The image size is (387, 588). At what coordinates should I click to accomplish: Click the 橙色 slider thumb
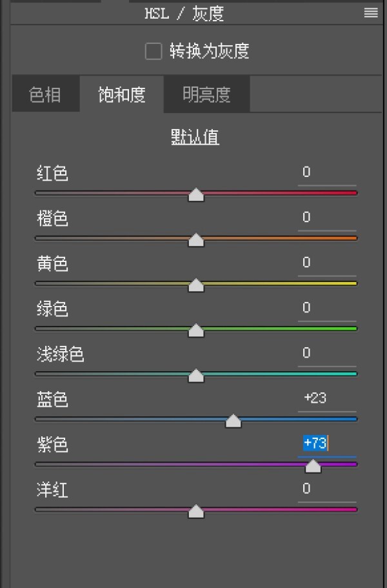[x=196, y=240]
